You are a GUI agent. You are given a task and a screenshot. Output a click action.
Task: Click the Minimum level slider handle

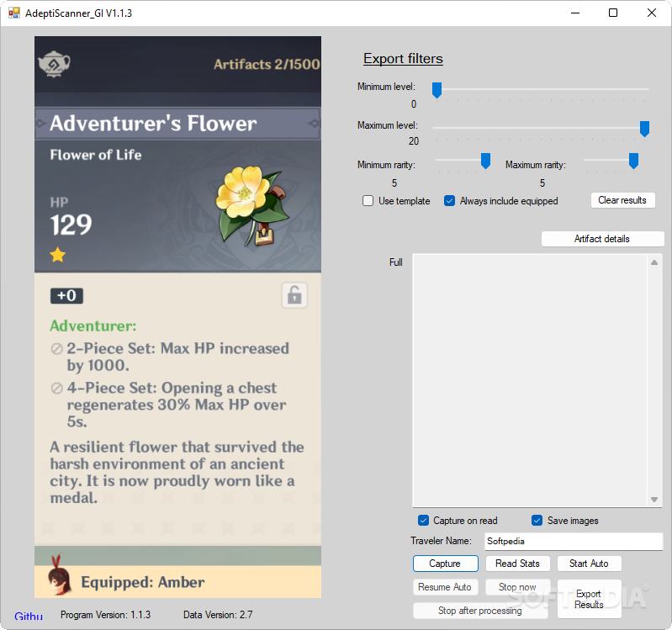(x=437, y=90)
